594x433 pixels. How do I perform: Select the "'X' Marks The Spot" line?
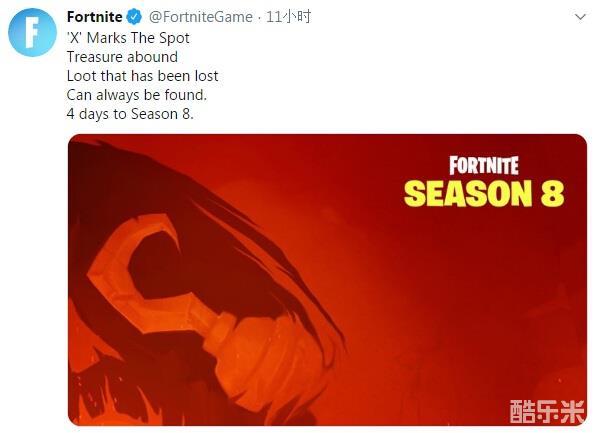pos(128,38)
